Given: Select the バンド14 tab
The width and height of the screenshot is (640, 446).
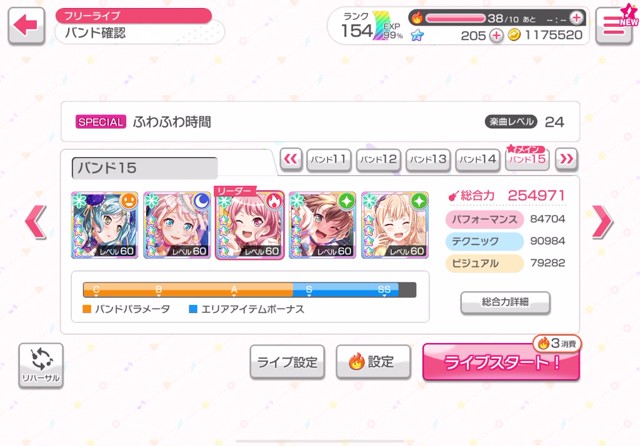Looking at the screenshot, I should coord(478,159).
